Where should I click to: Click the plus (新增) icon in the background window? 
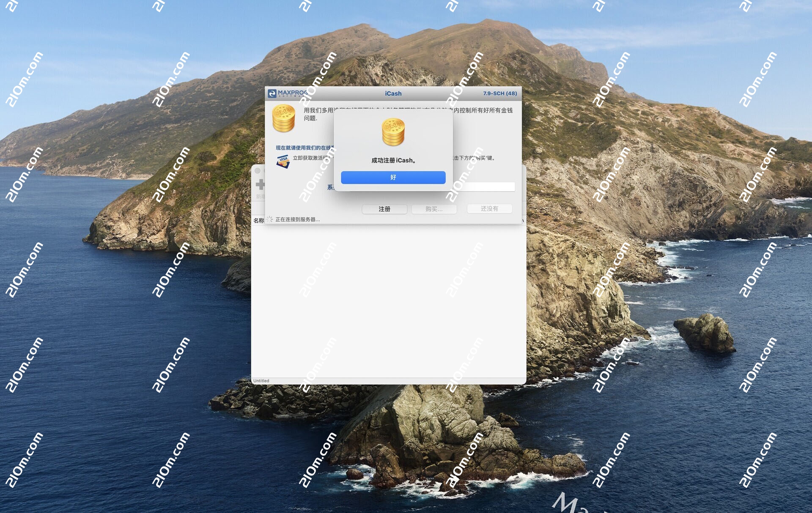pyautogui.click(x=260, y=184)
